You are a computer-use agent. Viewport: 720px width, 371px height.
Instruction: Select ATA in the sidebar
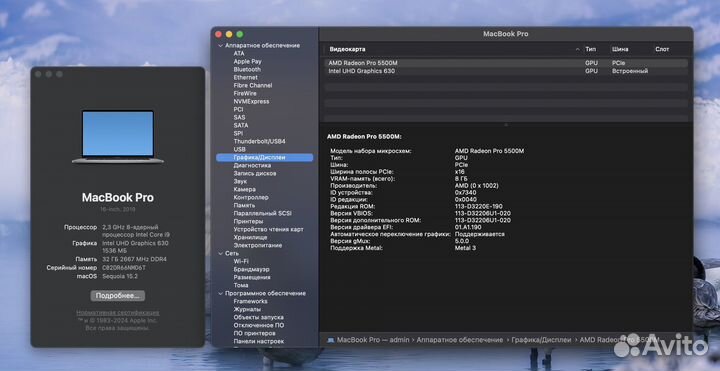click(239, 53)
